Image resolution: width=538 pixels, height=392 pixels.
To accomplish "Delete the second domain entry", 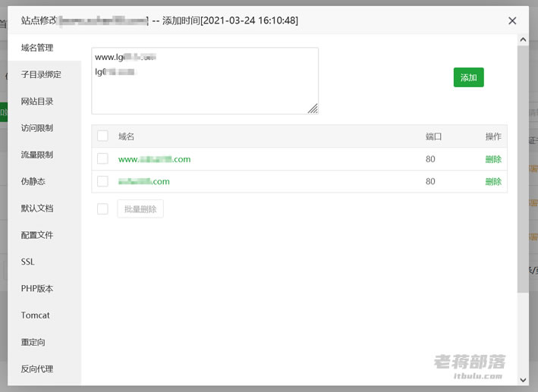I will coord(493,181).
